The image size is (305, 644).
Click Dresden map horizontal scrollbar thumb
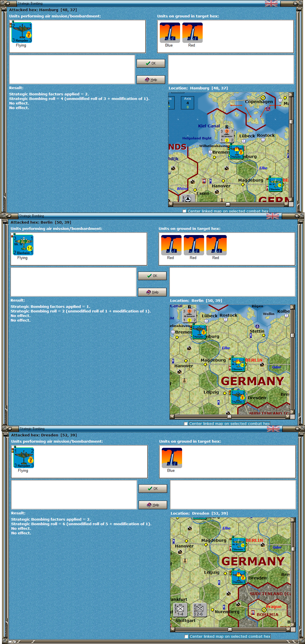(230, 629)
